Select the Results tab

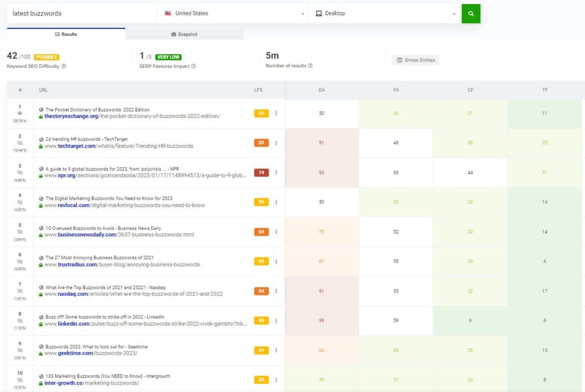(67, 34)
